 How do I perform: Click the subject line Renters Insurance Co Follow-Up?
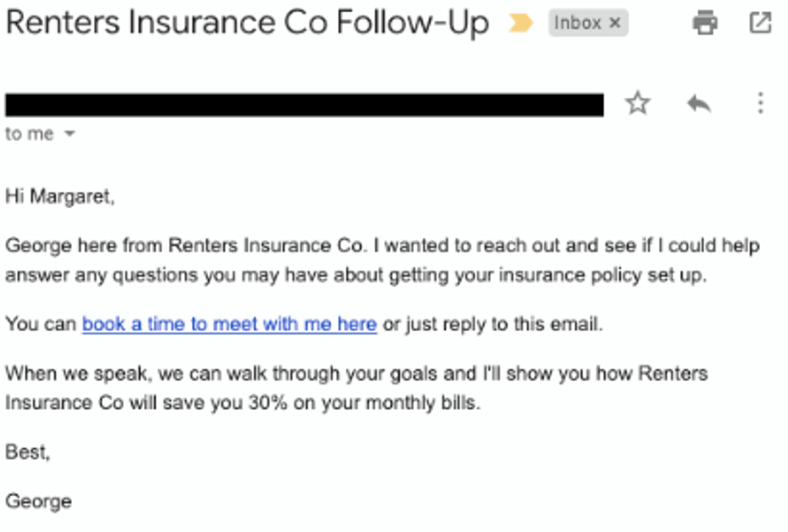click(246, 22)
